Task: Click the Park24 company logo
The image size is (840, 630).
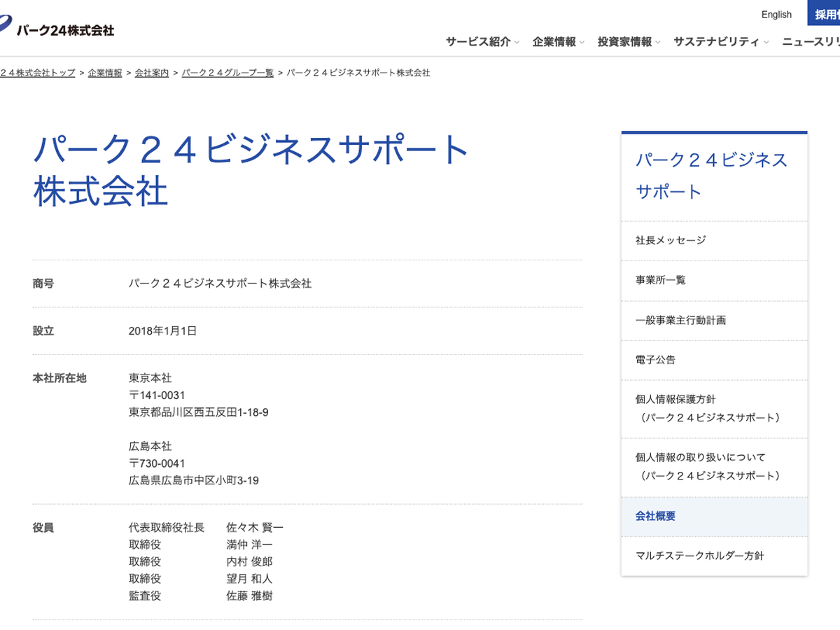Action: (59, 29)
